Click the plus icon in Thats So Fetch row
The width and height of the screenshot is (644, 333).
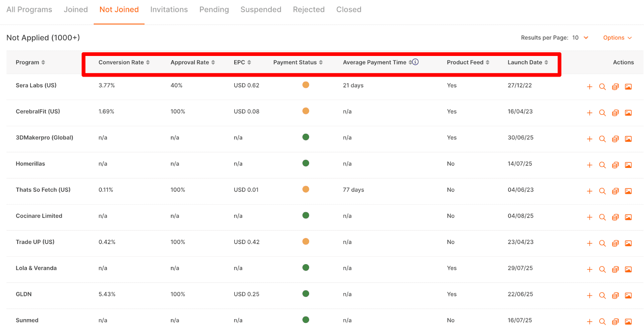pos(590,191)
